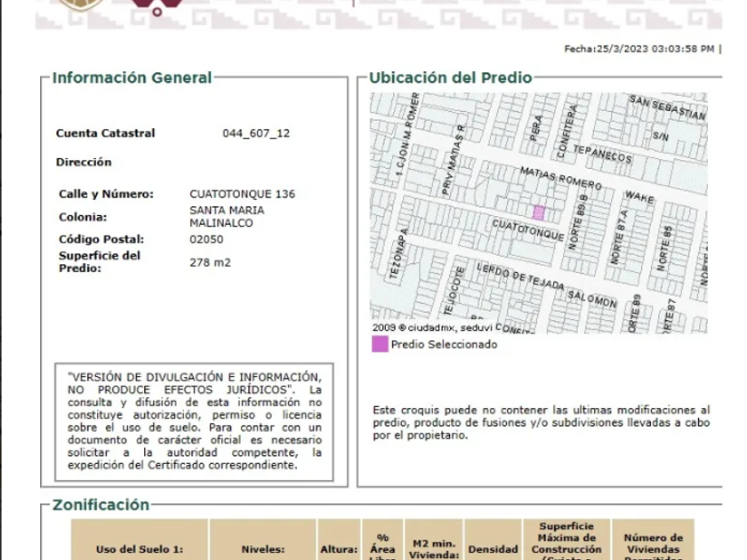Click the NORTE 87-A street label
This screenshot has width=747, height=560.
pyautogui.click(x=619, y=236)
